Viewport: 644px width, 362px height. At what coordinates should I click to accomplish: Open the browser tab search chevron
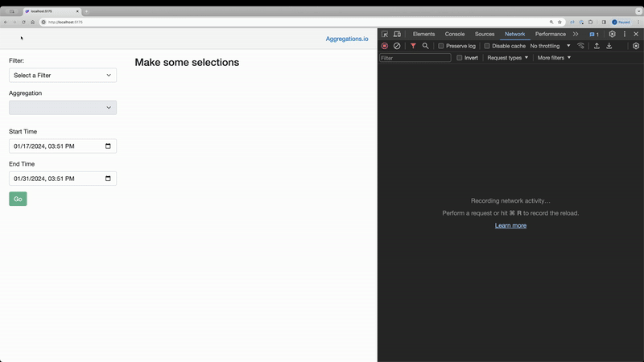pos(638,11)
